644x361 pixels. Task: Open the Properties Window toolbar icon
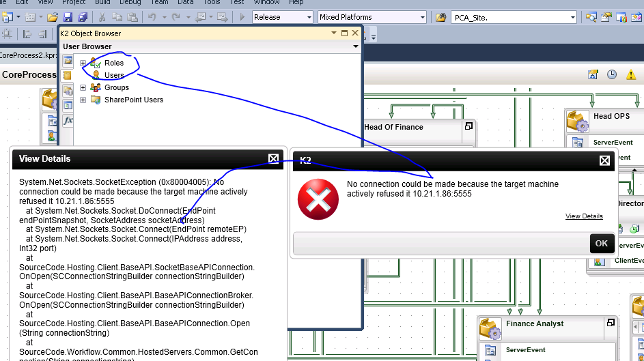pos(606,17)
